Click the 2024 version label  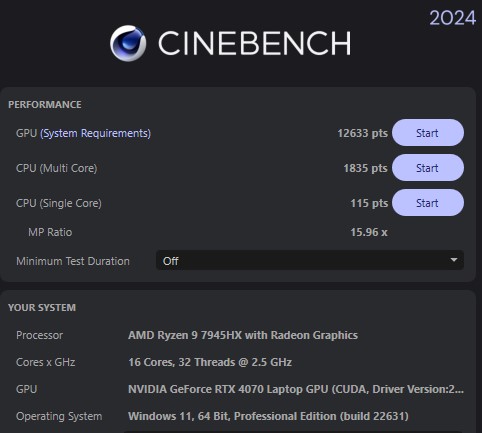point(452,18)
